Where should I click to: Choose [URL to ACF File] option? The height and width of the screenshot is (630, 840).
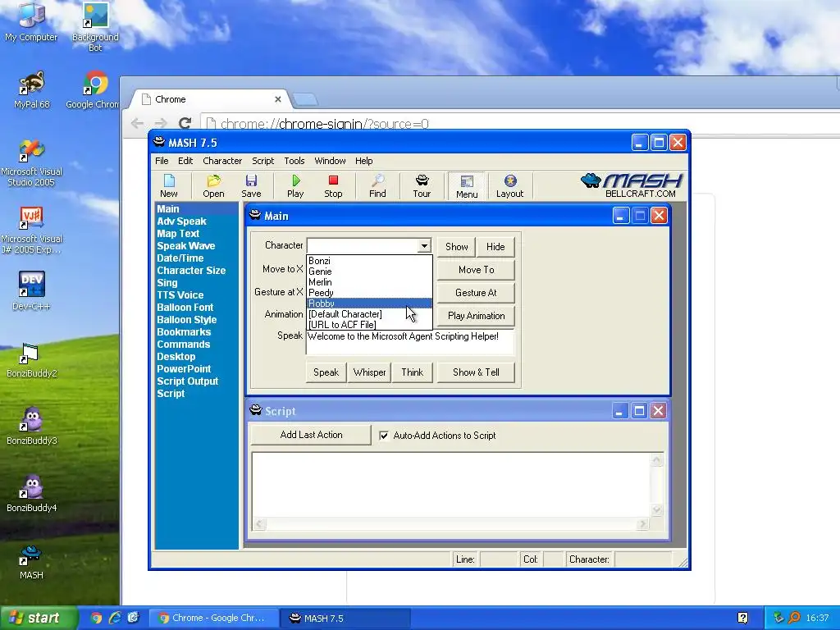(x=369, y=325)
